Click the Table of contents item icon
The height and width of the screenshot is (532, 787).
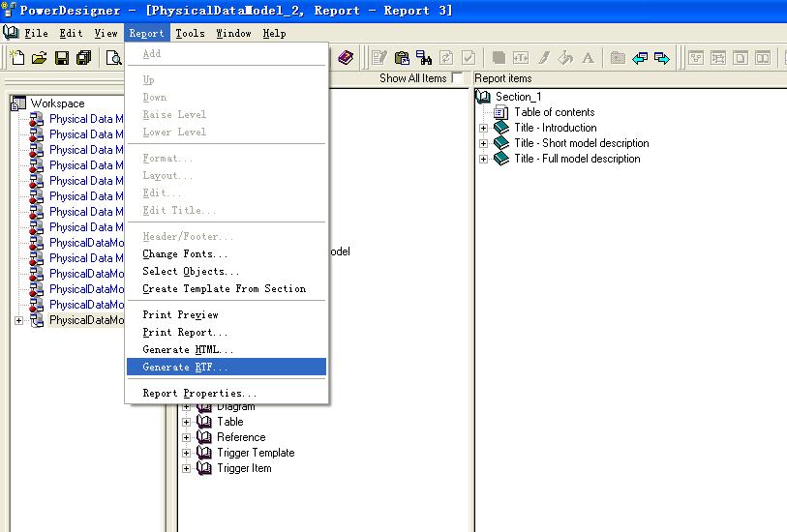(x=500, y=112)
